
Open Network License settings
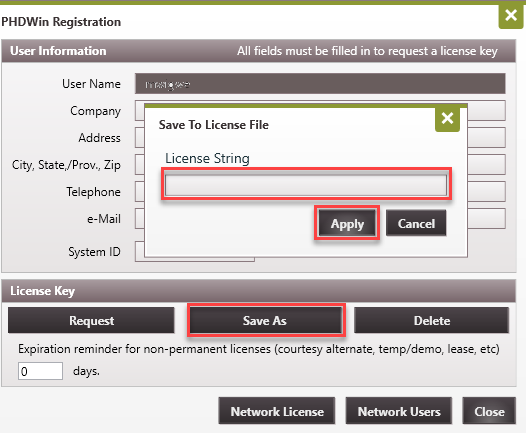tap(277, 411)
